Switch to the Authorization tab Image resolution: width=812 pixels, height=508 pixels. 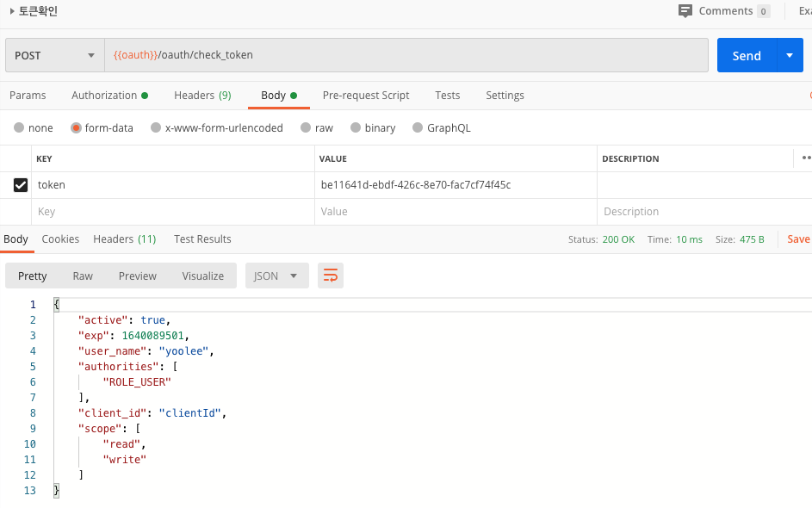point(109,96)
